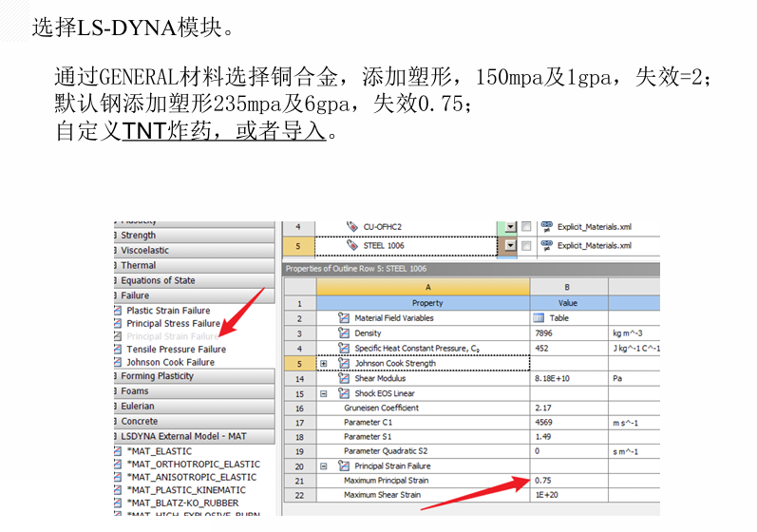Click the Plastic Strain Failure toolbox icon
Viewport: 757px width, 532px height.
[x=118, y=311]
